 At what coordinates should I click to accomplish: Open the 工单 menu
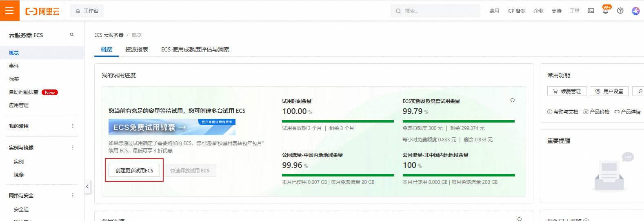tap(575, 11)
